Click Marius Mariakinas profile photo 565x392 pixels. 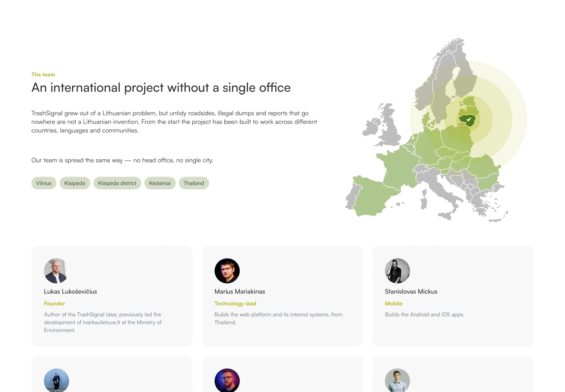click(227, 271)
